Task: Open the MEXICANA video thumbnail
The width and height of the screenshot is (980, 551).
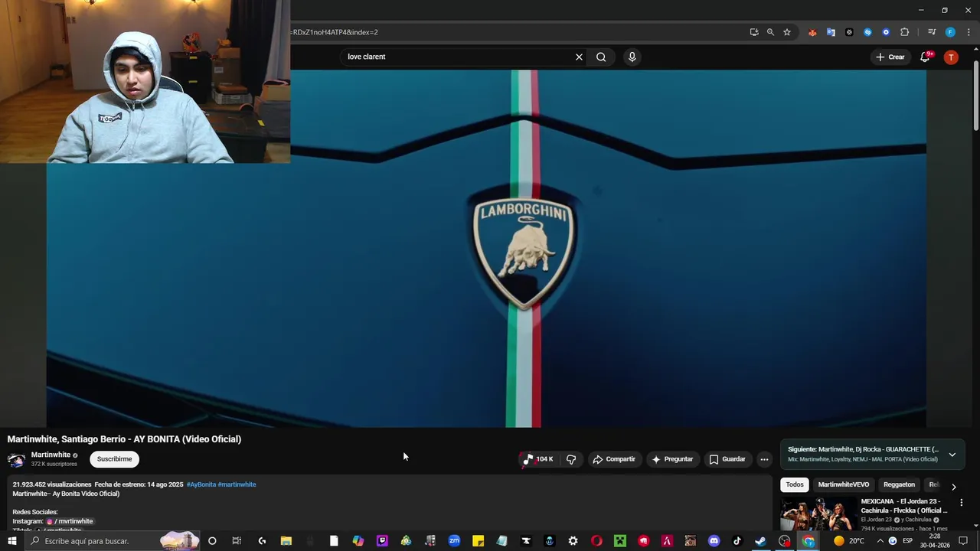Action: (818, 514)
